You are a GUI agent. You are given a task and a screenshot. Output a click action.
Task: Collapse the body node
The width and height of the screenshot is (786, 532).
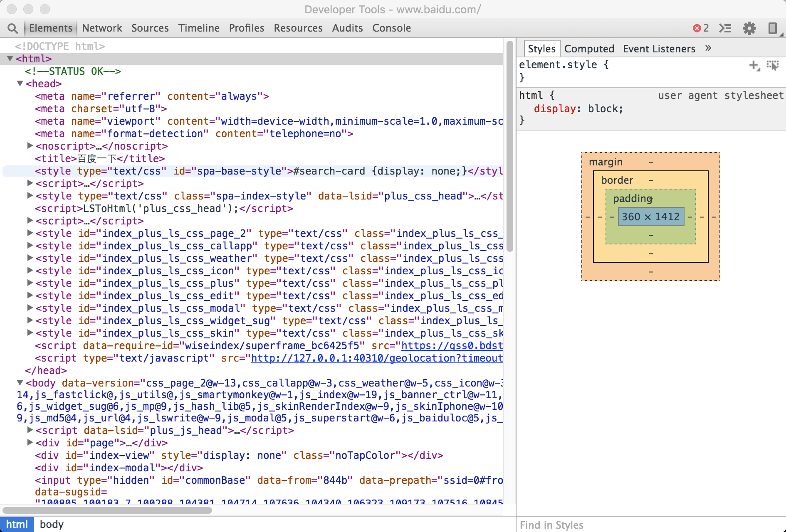(x=20, y=383)
